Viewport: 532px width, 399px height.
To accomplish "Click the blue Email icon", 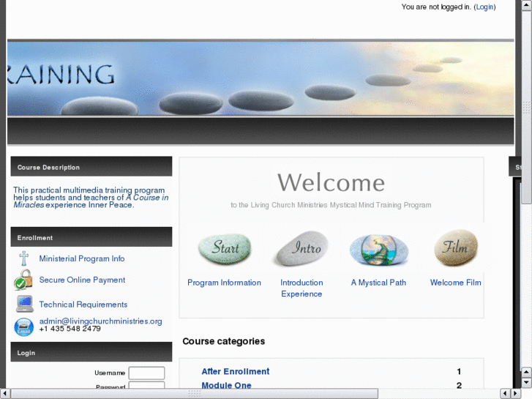I will (23, 327).
